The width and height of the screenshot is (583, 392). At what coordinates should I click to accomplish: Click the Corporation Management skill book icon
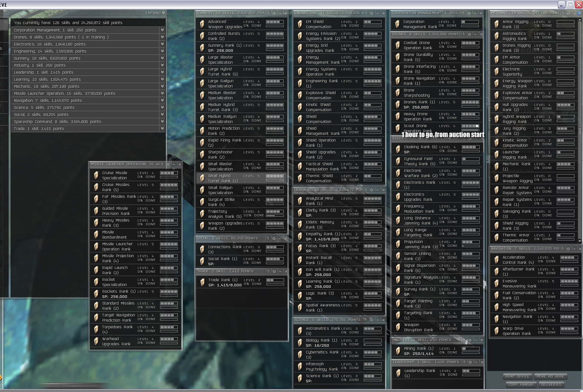click(x=397, y=24)
